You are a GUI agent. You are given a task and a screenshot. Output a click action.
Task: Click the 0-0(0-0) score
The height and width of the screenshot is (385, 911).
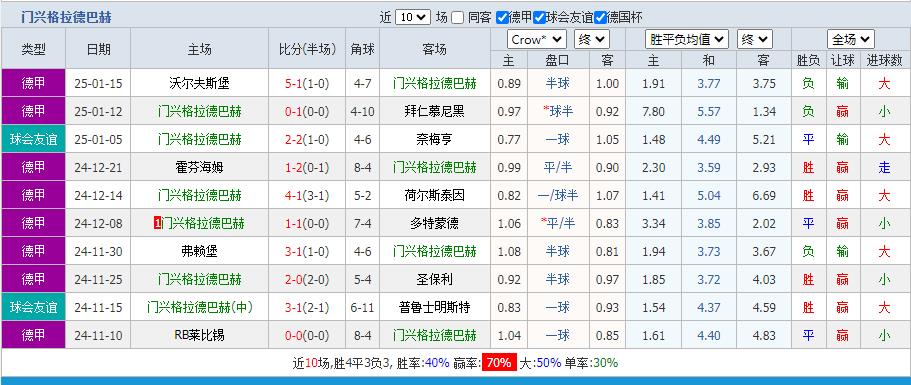point(307,335)
